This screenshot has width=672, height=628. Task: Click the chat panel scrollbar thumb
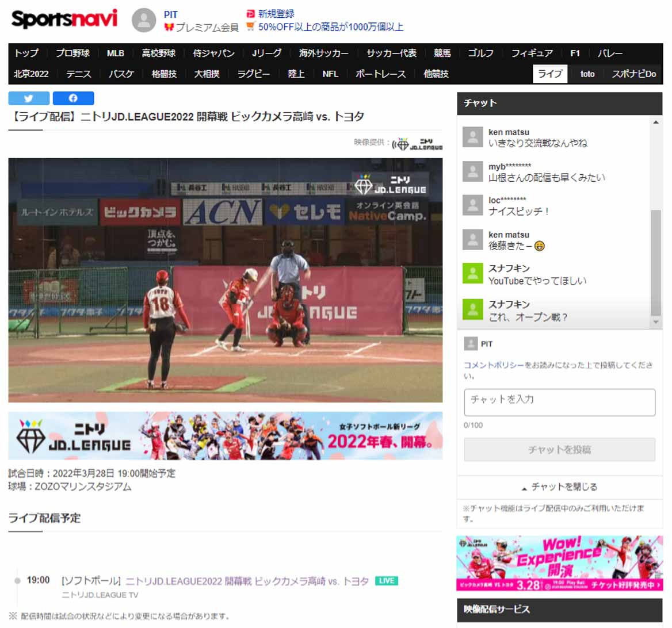pyautogui.click(x=656, y=263)
